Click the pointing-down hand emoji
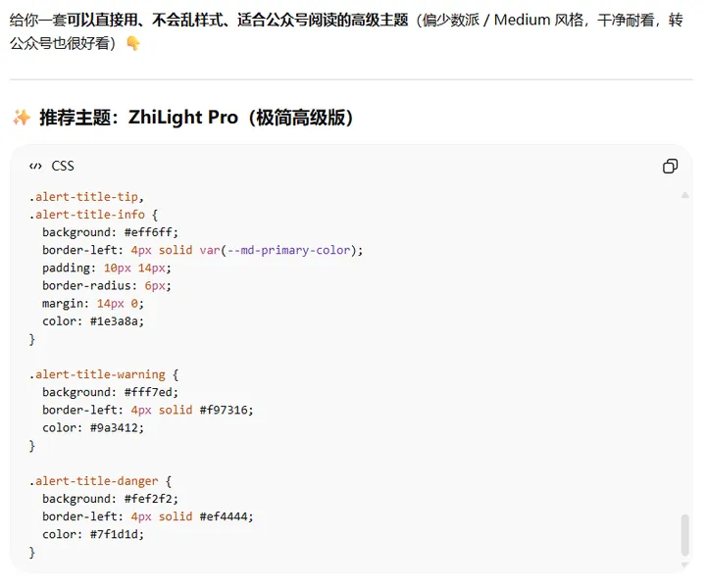The width and height of the screenshot is (706, 588). (x=133, y=44)
